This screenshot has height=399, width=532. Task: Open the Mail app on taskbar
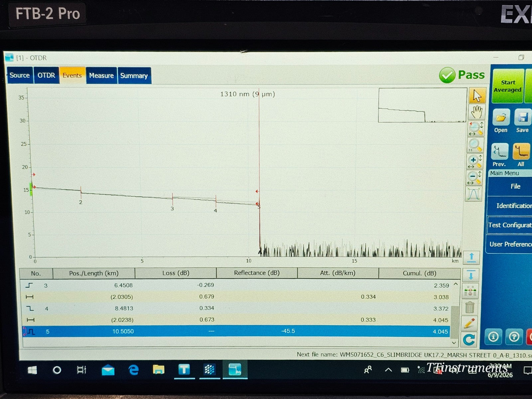pyautogui.click(x=108, y=370)
